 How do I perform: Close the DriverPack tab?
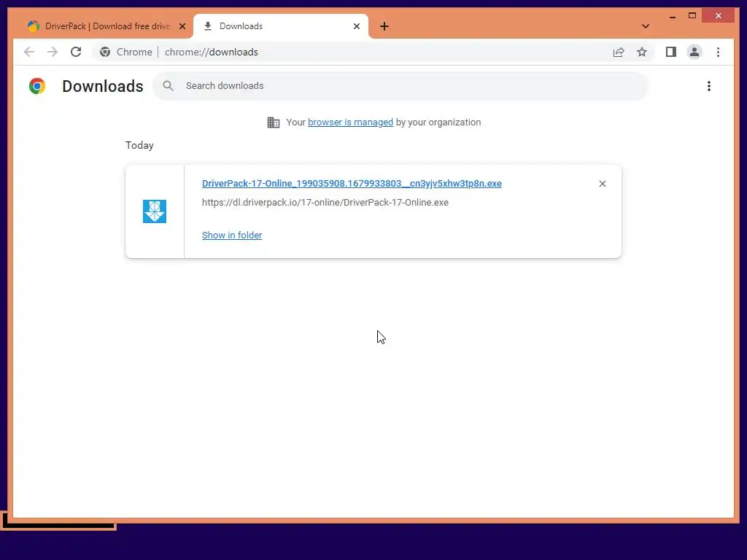click(182, 26)
